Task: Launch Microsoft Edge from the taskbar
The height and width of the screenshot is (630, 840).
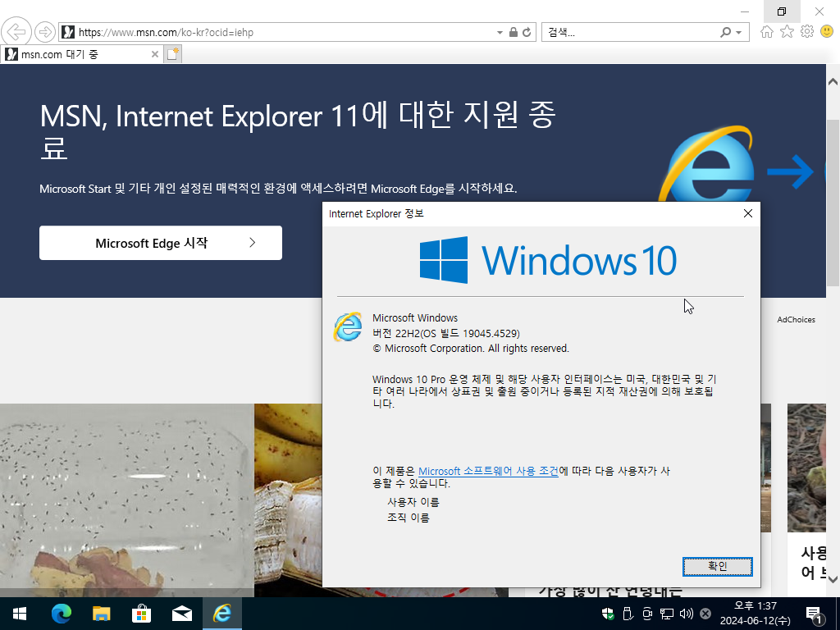Action: [61, 614]
